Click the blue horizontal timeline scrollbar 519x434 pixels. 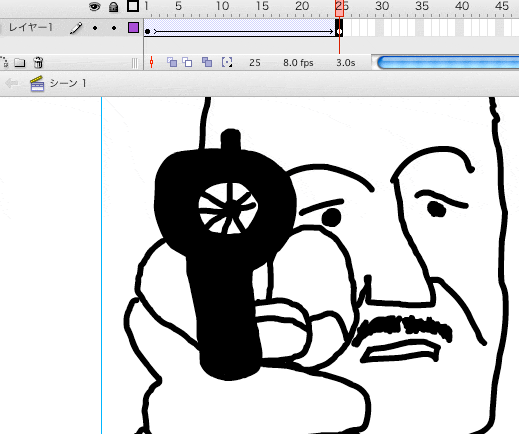tap(448, 63)
